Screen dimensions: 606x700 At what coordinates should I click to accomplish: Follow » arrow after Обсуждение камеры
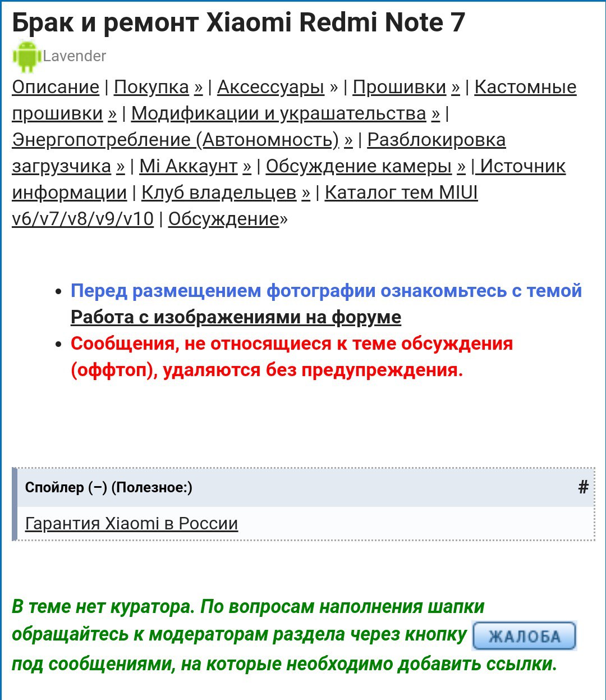(461, 167)
